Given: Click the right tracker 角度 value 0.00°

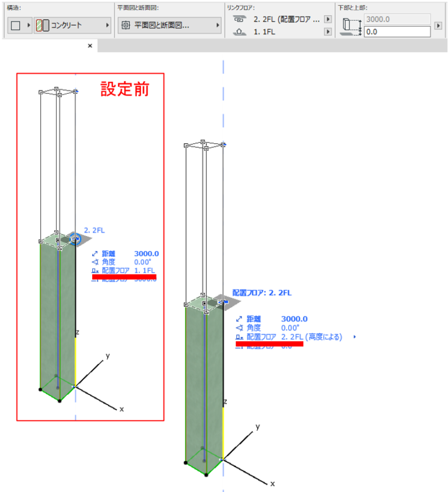Looking at the screenshot, I should pyautogui.click(x=290, y=328).
